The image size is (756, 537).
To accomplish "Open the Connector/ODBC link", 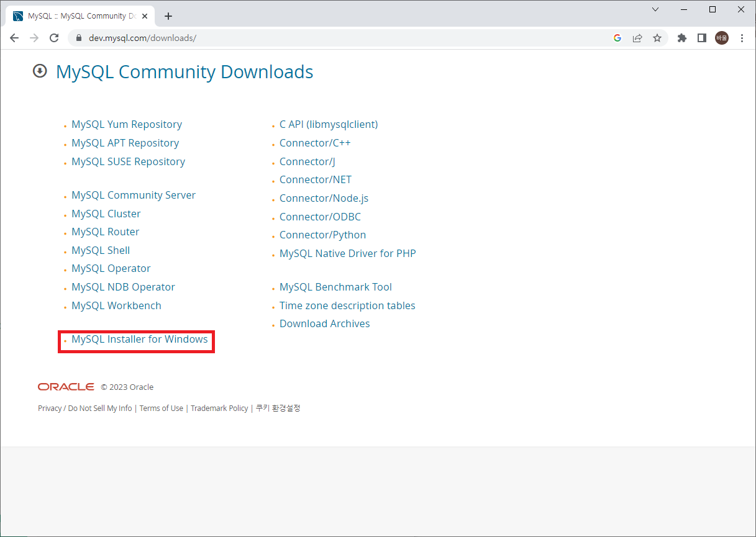I will (320, 217).
